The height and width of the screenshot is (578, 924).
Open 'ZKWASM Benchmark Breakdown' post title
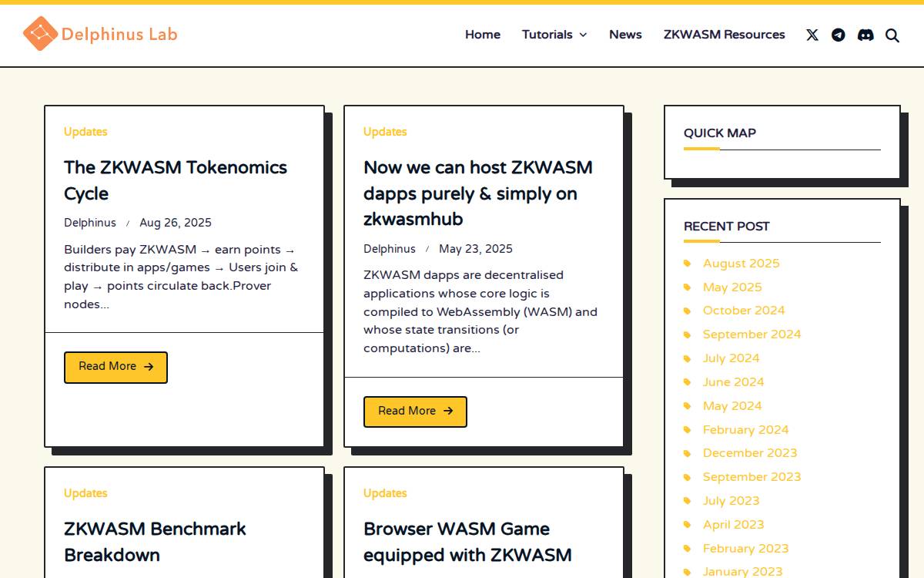155,542
